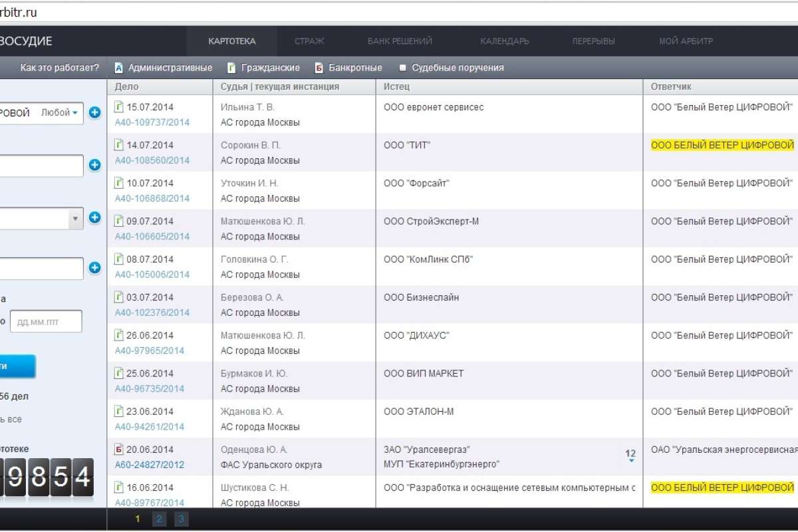Click the civil case icon beside 15.07.2014
The image size is (798, 532).
pyautogui.click(x=119, y=106)
